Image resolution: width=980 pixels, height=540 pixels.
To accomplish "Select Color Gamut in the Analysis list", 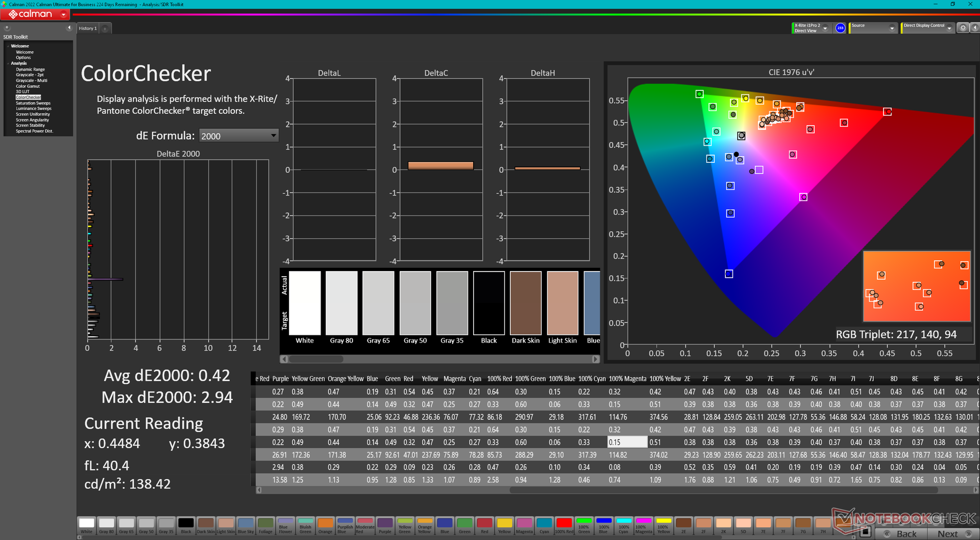I will tap(28, 86).
